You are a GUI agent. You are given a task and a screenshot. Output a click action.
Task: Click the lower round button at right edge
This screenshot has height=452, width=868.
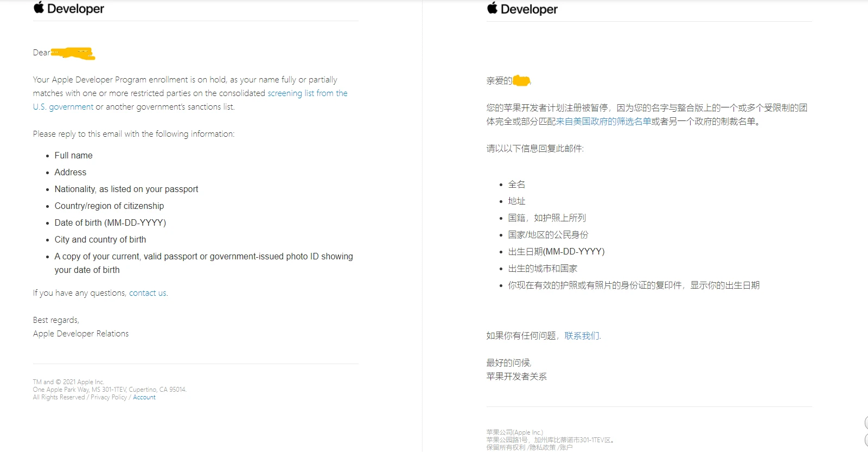coord(866,440)
